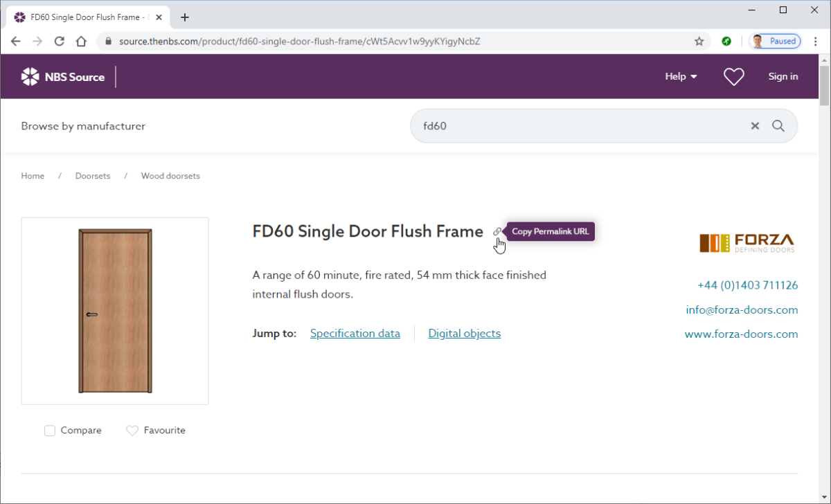The width and height of the screenshot is (831, 504).
Task: Reload the page
Action: point(60,42)
